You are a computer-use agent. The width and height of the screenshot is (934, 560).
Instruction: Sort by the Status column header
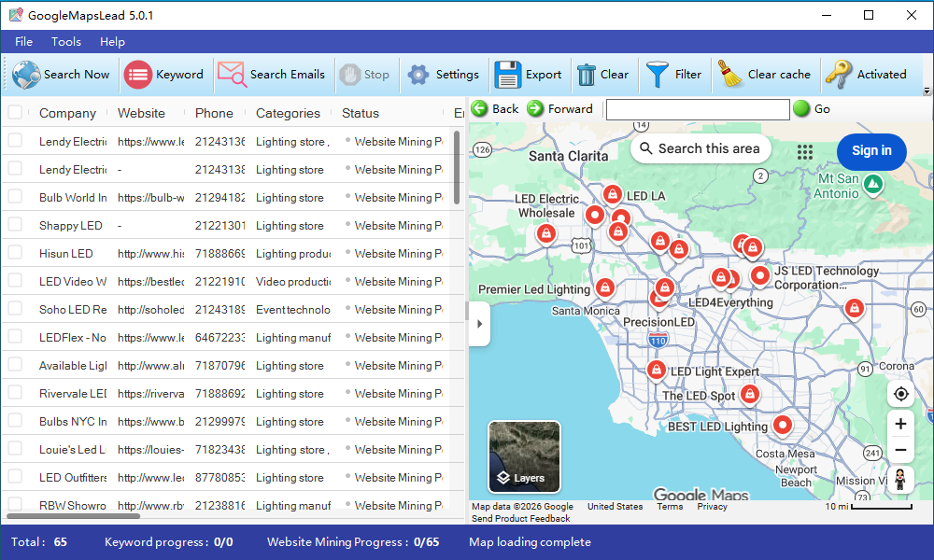click(x=361, y=113)
